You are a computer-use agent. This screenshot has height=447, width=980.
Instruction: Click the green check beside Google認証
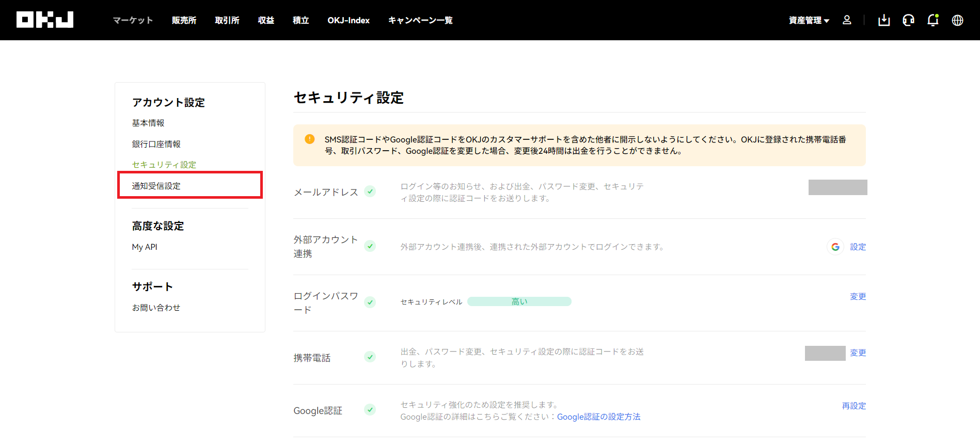pos(370,410)
